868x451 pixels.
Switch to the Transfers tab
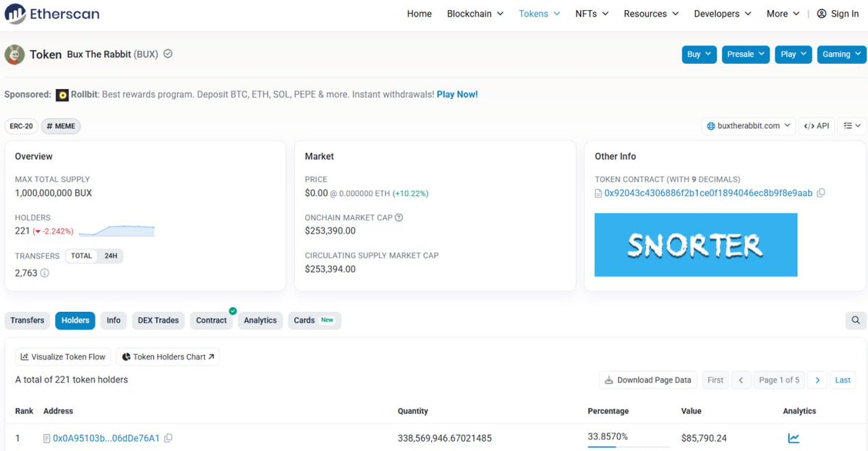[x=27, y=320]
